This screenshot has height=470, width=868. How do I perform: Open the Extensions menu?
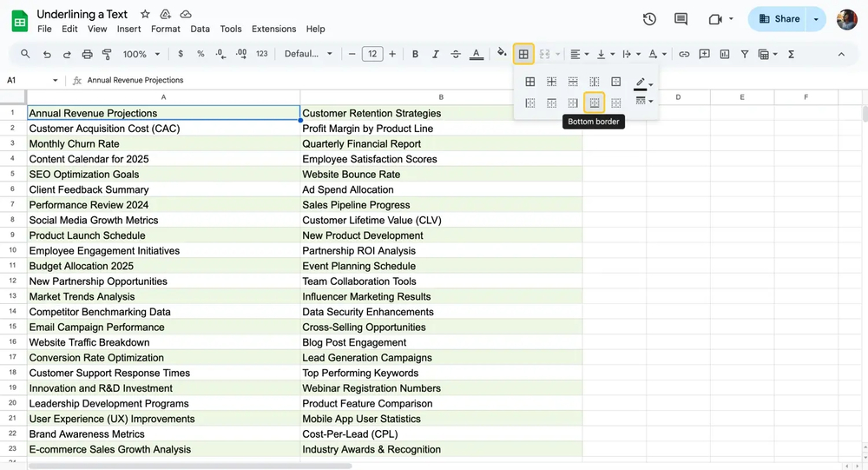[273, 29]
